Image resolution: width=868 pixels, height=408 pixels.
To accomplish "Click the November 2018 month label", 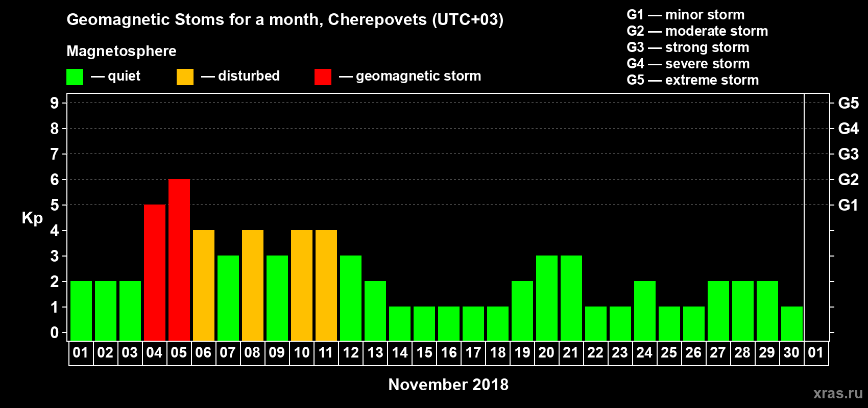I will tap(448, 385).
